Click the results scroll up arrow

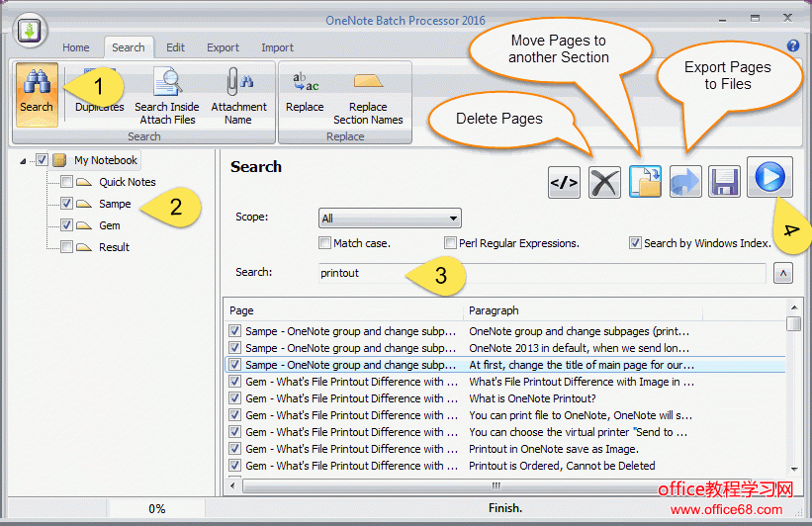(x=794, y=307)
